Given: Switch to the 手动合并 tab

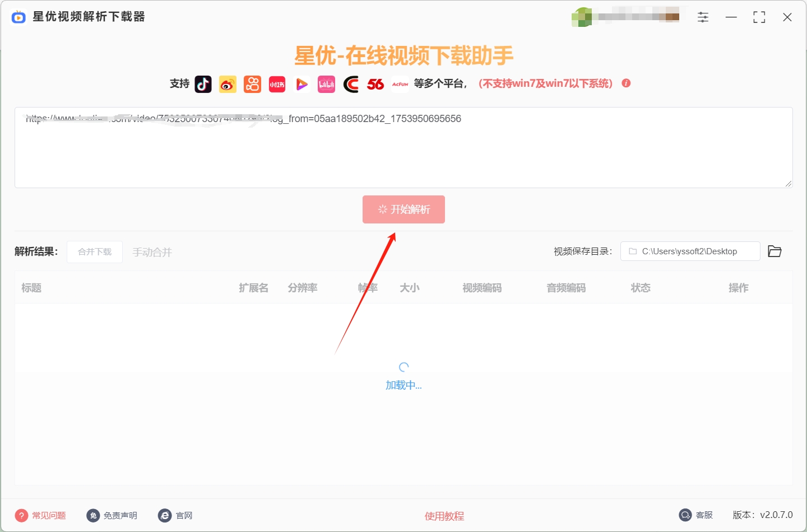Looking at the screenshot, I should [152, 252].
